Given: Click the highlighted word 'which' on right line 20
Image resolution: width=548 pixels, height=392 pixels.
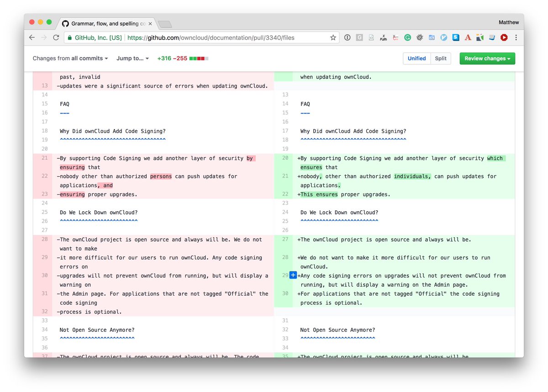Looking at the screenshot, I should (495, 158).
